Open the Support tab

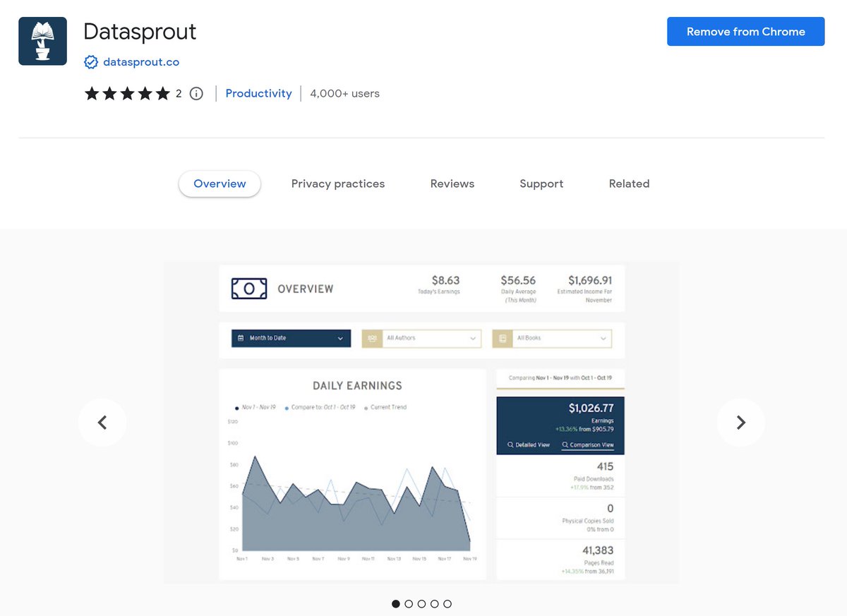pos(541,183)
